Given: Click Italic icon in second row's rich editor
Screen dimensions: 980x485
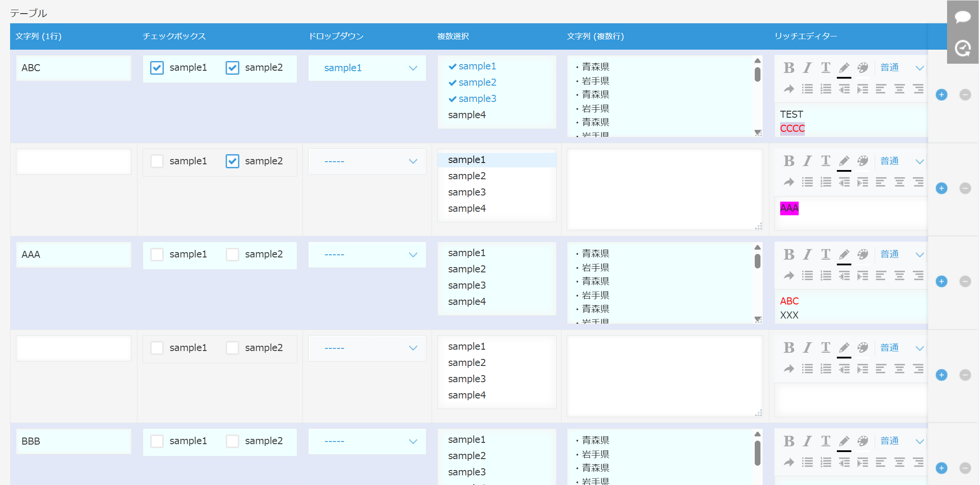Looking at the screenshot, I should tap(807, 161).
